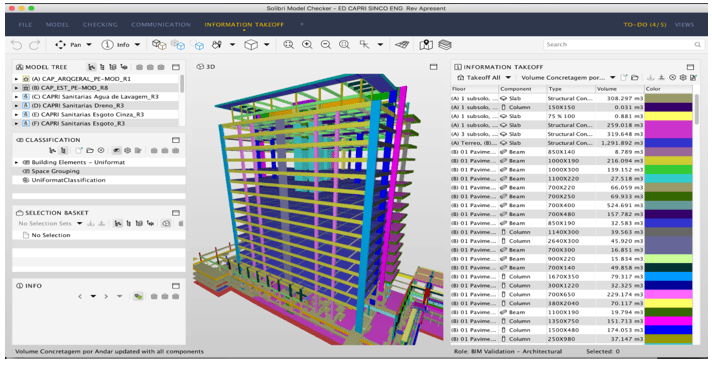This screenshot has height=365, width=712.
Task: Expand the (A) CAP_ARQGERAL_PE-MOD_R1 model node
Action: tap(17, 79)
